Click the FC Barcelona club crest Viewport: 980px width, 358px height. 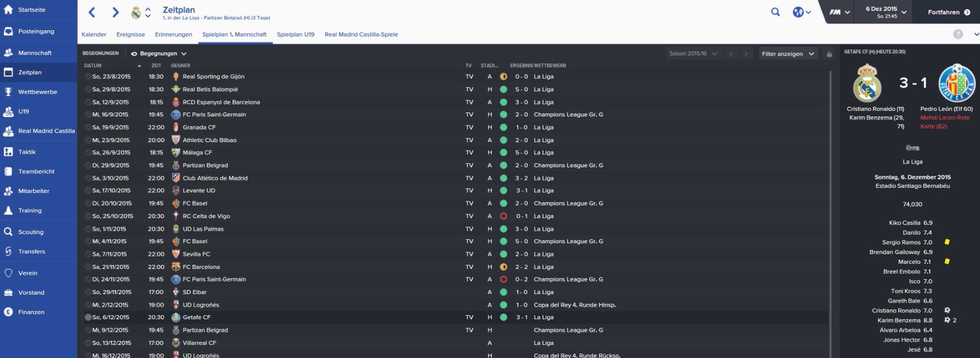tap(176, 267)
